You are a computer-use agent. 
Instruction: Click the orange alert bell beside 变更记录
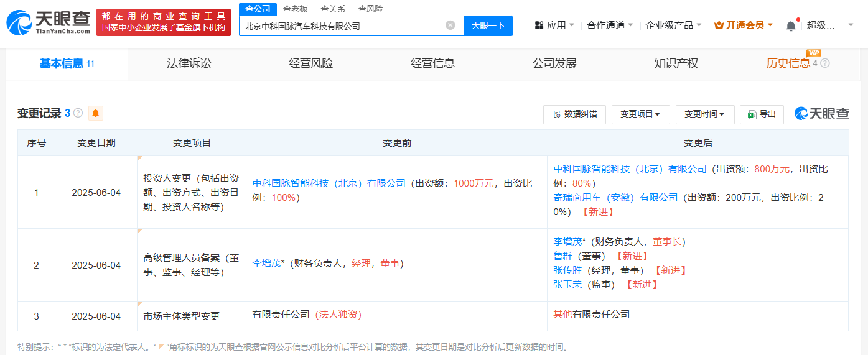[96, 113]
